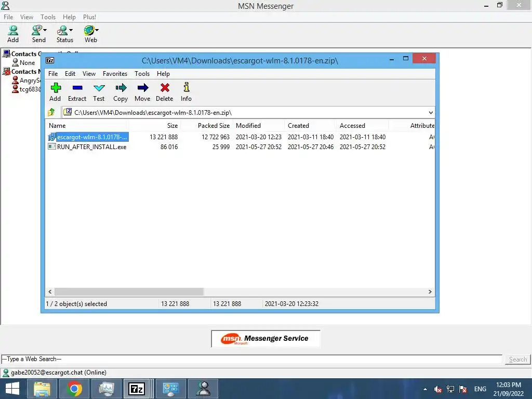Open the Windows Start button
Viewport: 532px width, 399px height.
point(12,389)
